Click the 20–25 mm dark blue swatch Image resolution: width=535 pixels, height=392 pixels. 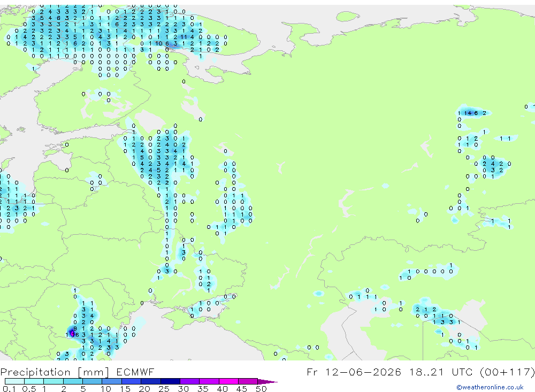(150, 381)
